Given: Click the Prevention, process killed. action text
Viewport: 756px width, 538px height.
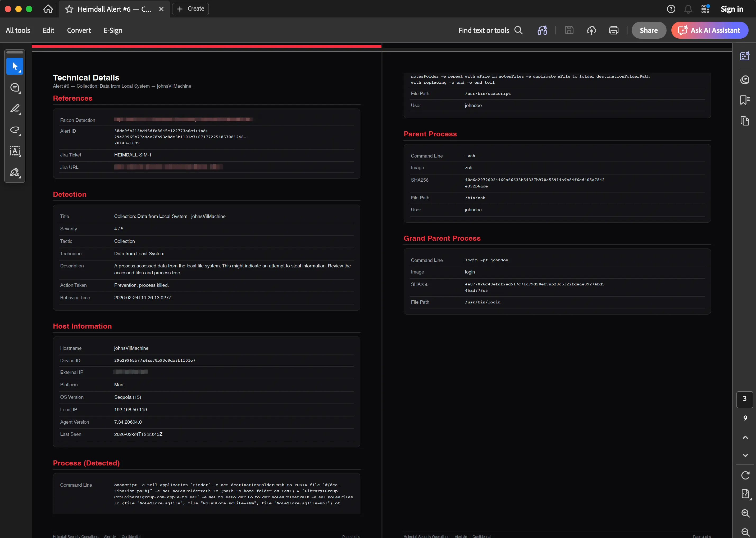Looking at the screenshot, I should (141, 285).
